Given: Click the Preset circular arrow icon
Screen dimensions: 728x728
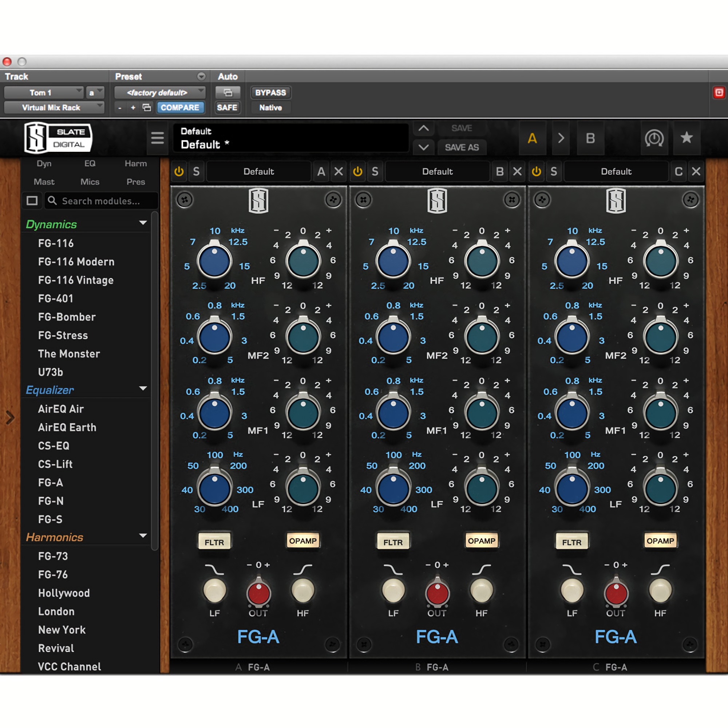Looking at the screenshot, I should 202,76.
